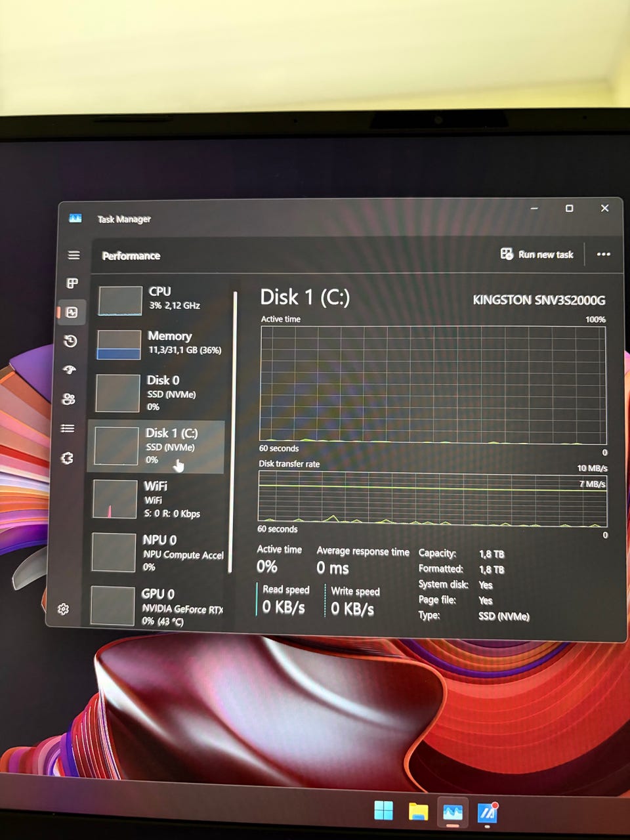This screenshot has height=840, width=630.
Task: Open the hamburger navigation menu
Action: tap(73, 255)
